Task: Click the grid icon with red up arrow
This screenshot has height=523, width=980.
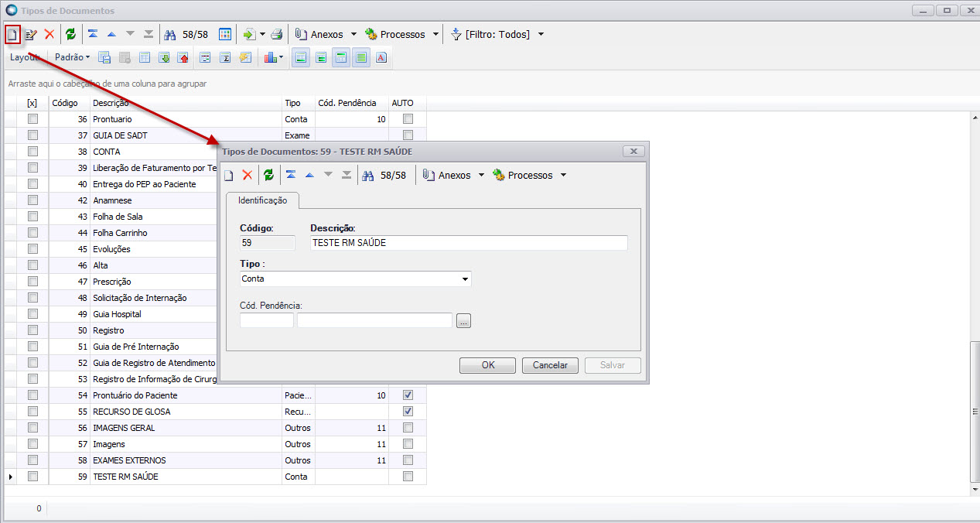Action: pyautogui.click(x=183, y=57)
